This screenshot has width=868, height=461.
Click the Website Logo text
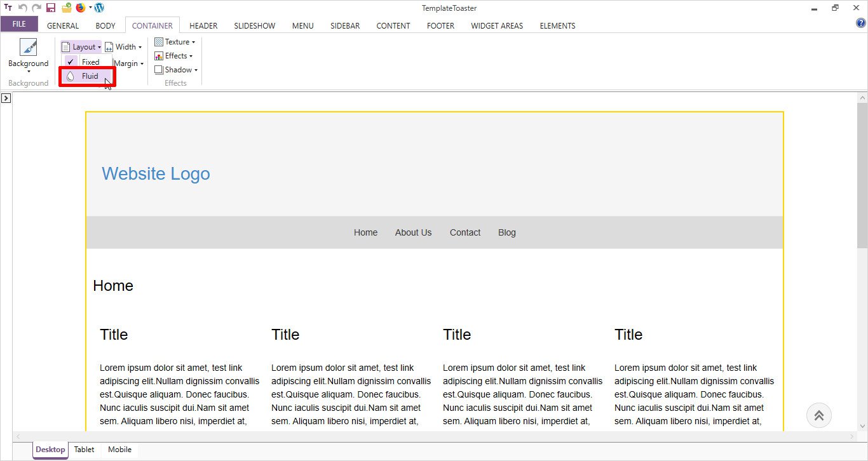click(x=156, y=174)
